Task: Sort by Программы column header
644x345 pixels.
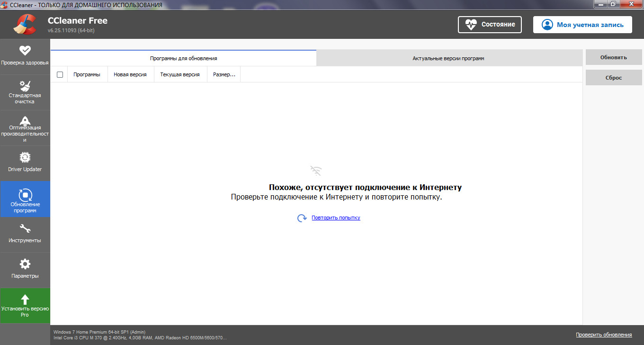Action: pyautogui.click(x=87, y=74)
